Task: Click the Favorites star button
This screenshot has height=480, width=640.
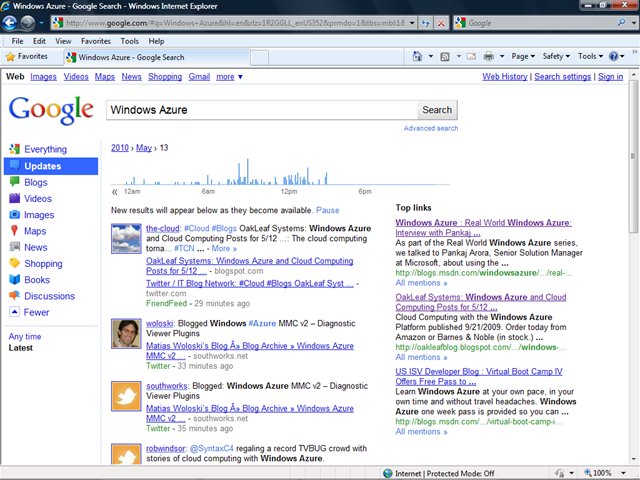Action: tap(26, 57)
